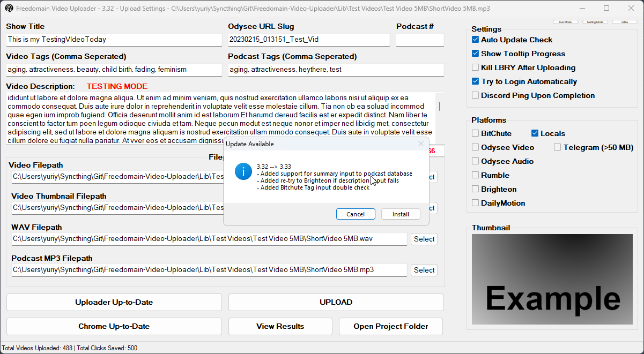Click 'Added Bitchute Tag input double check' line
The height and width of the screenshot is (354, 644).
(x=313, y=187)
